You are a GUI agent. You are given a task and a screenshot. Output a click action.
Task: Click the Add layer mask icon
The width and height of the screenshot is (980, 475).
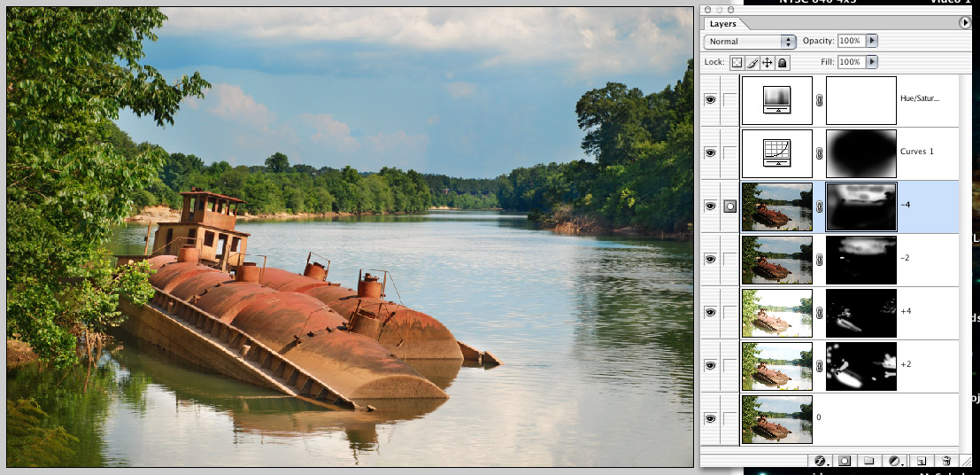pyautogui.click(x=845, y=461)
